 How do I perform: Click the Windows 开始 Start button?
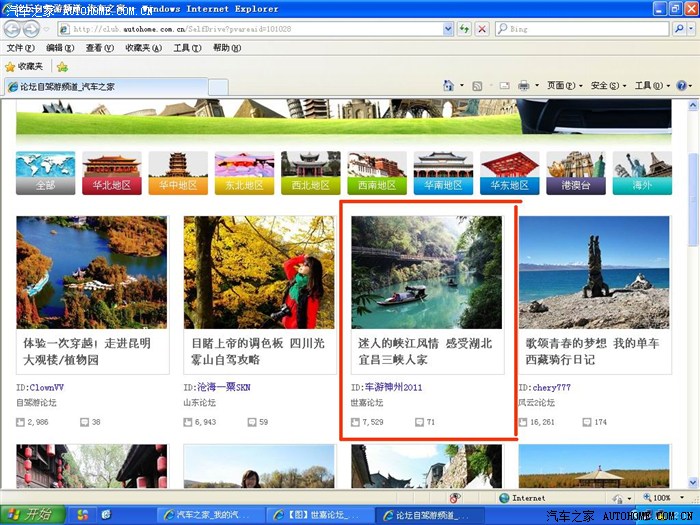pyautogui.click(x=30, y=514)
